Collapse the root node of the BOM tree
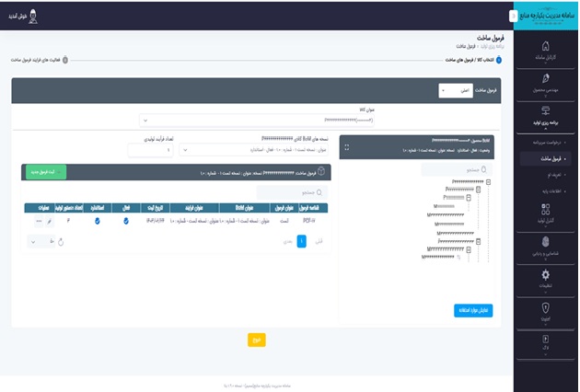 (488, 182)
